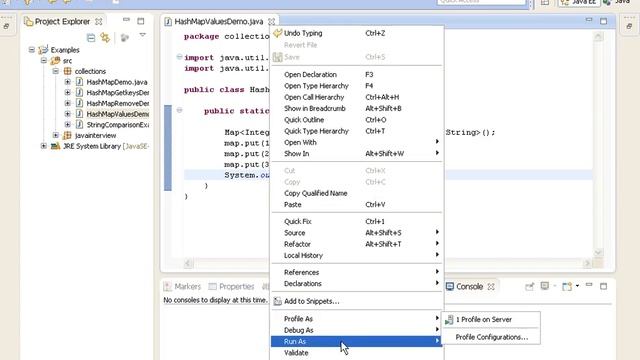The width and height of the screenshot is (640, 360).
Task: Click the Project Explorer focus task icon
Action: 125,38
